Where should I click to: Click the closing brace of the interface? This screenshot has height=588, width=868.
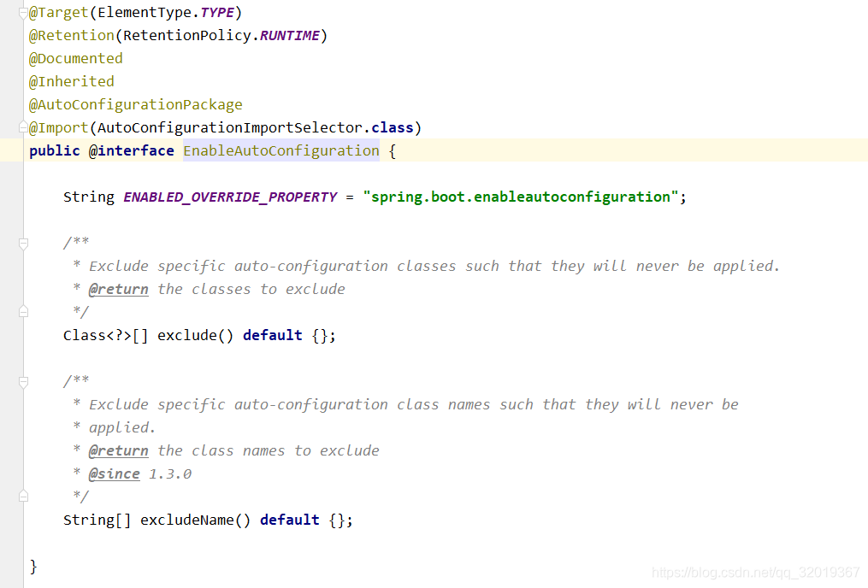[33, 567]
